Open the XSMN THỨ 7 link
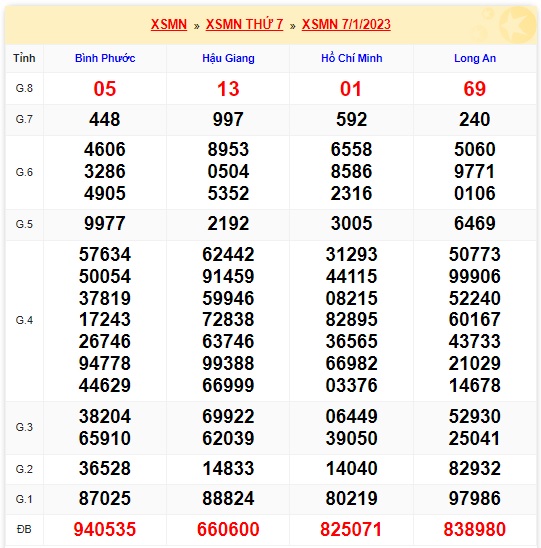The height and width of the screenshot is (548, 541). tap(244, 24)
